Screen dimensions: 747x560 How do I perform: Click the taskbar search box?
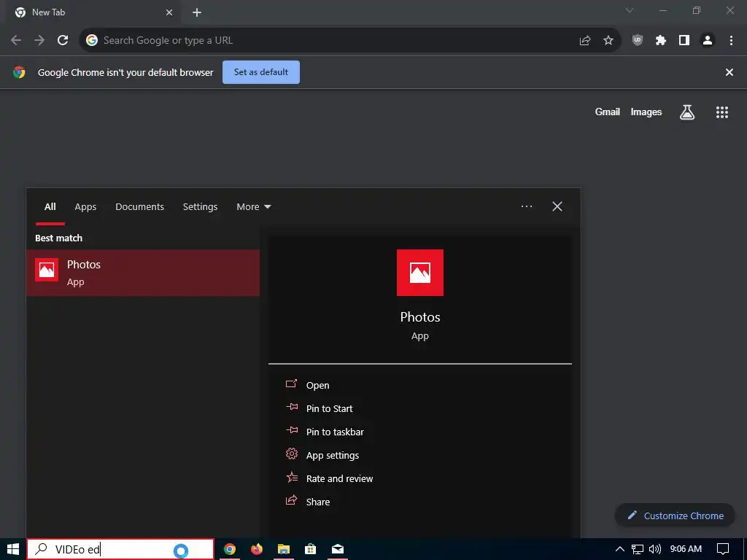point(120,550)
